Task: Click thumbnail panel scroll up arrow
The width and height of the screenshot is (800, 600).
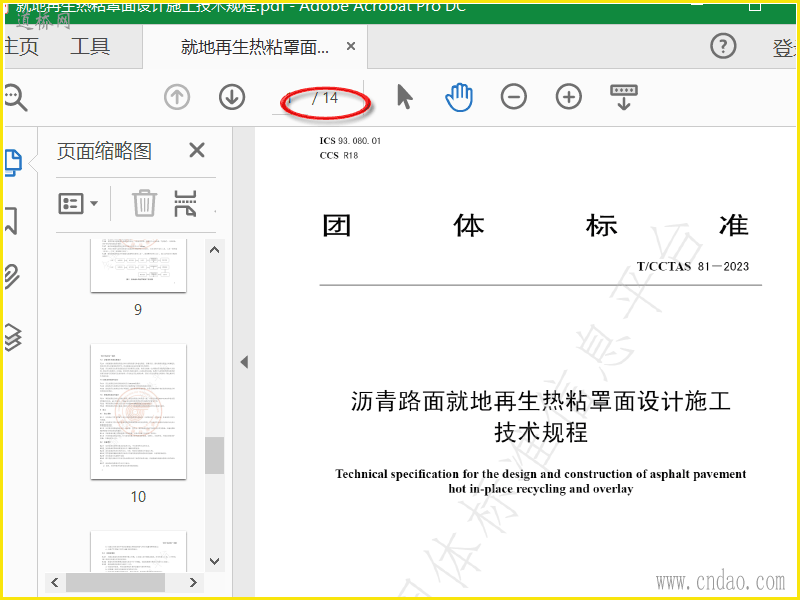Action: coord(215,250)
